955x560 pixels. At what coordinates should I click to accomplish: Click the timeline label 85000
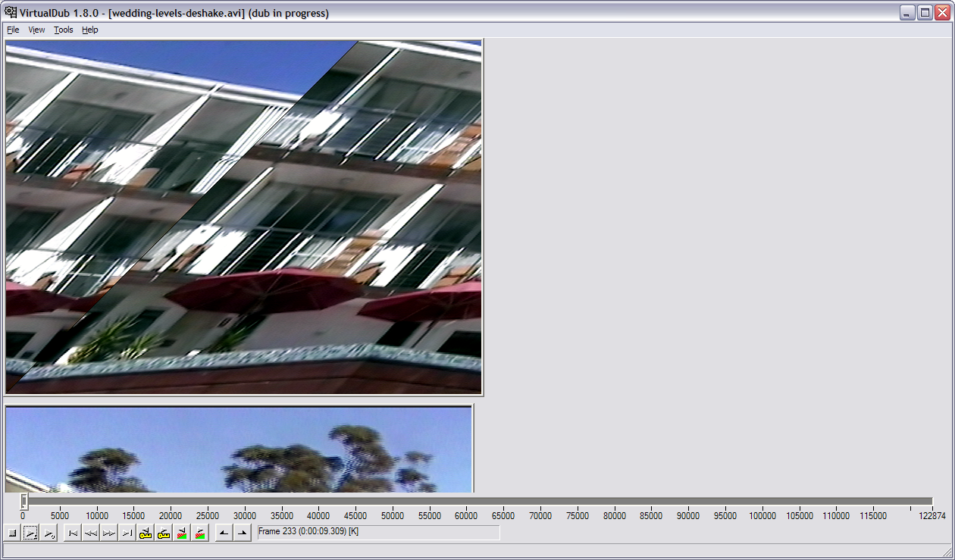pyautogui.click(x=651, y=516)
